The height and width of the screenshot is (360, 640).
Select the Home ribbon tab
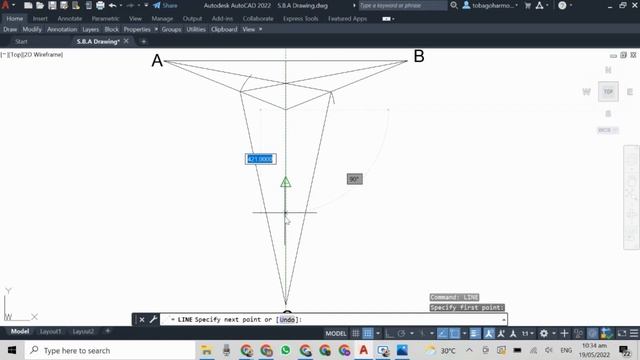tap(15, 19)
